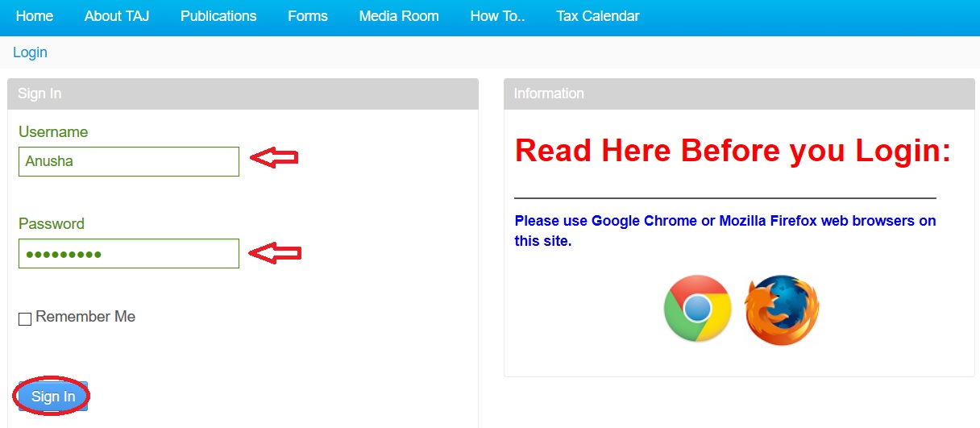Click the Sign In panel header
This screenshot has width=980, height=428.
coord(243,93)
